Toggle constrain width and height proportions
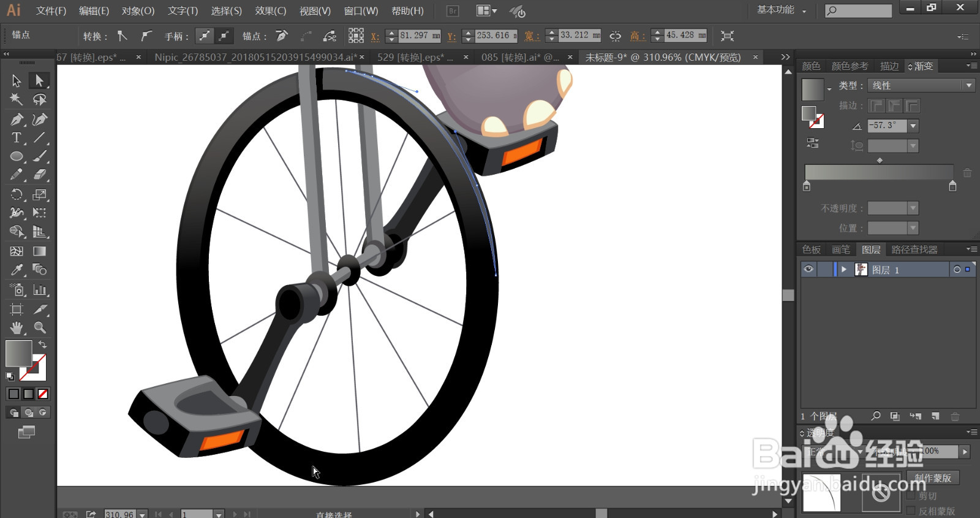Screen dimensions: 980x518 point(616,36)
